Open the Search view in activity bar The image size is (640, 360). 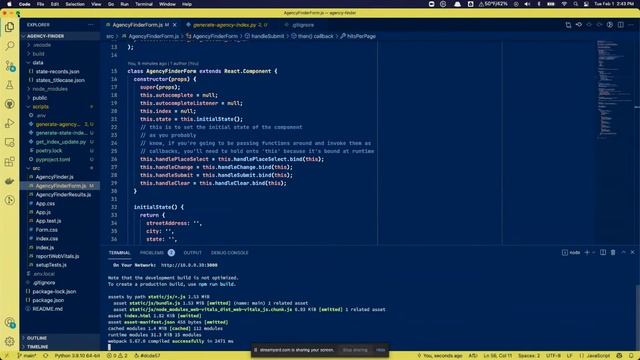(x=10, y=46)
